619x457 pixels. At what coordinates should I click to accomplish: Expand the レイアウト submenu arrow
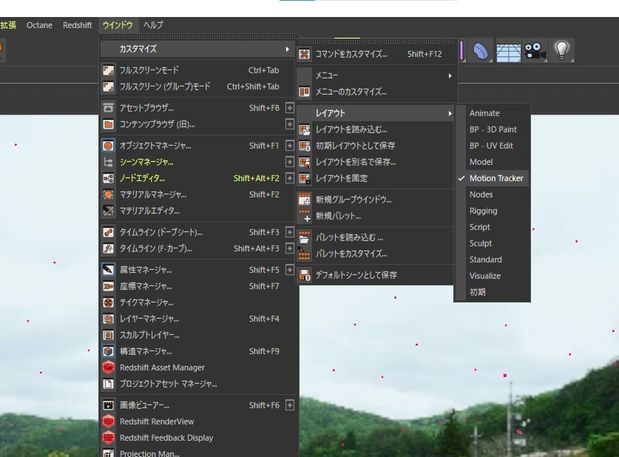[450, 113]
